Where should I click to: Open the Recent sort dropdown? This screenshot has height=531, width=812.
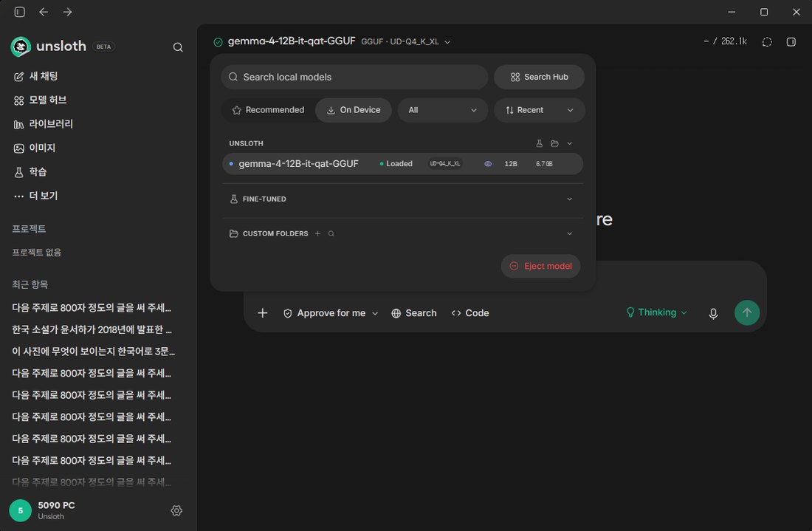coord(540,110)
